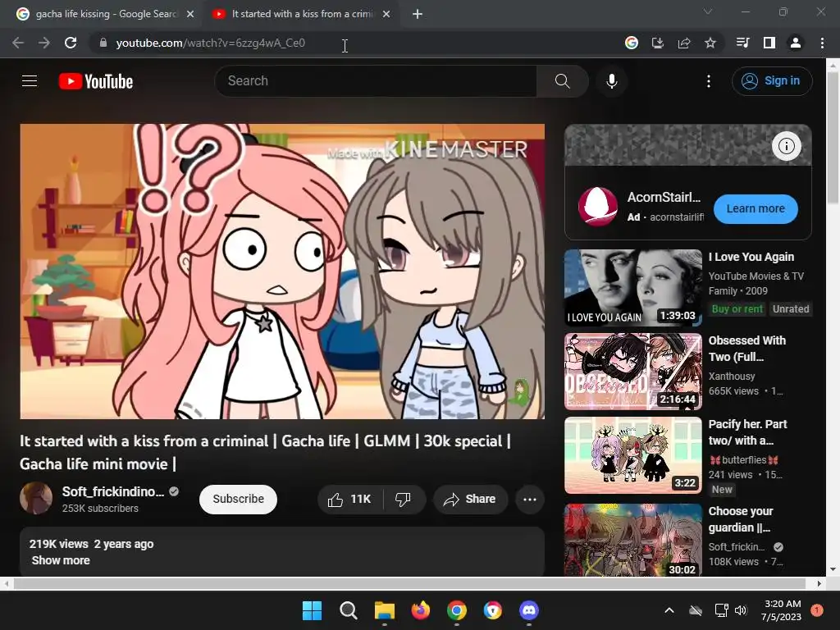This screenshot has width=840, height=630.
Task: Open YouTube settings three-dot menu
Action: click(x=708, y=81)
